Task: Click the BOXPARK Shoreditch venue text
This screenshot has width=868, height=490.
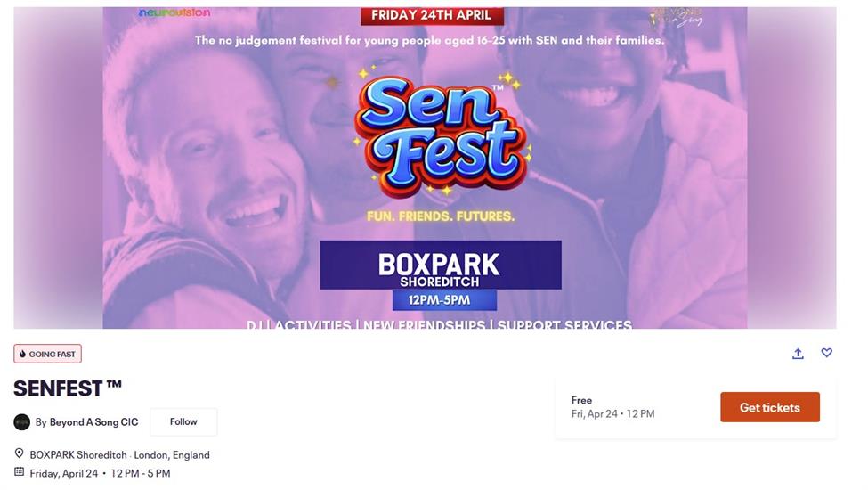Action: (x=77, y=454)
